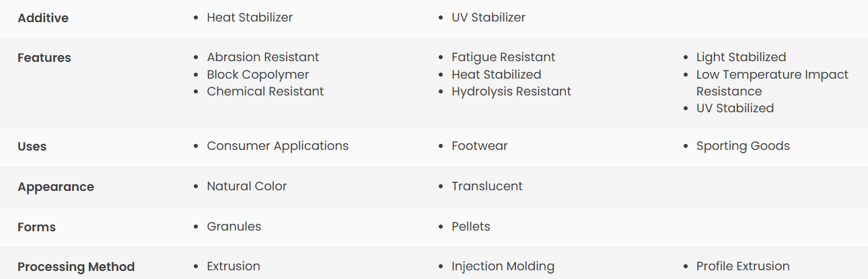The width and height of the screenshot is (868, 279).
Task: Click Injection Molding processing method
Action: tap(503, 266)
